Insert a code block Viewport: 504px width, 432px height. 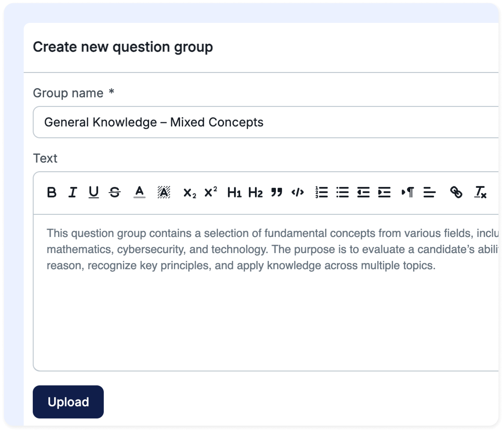point(297,193)
